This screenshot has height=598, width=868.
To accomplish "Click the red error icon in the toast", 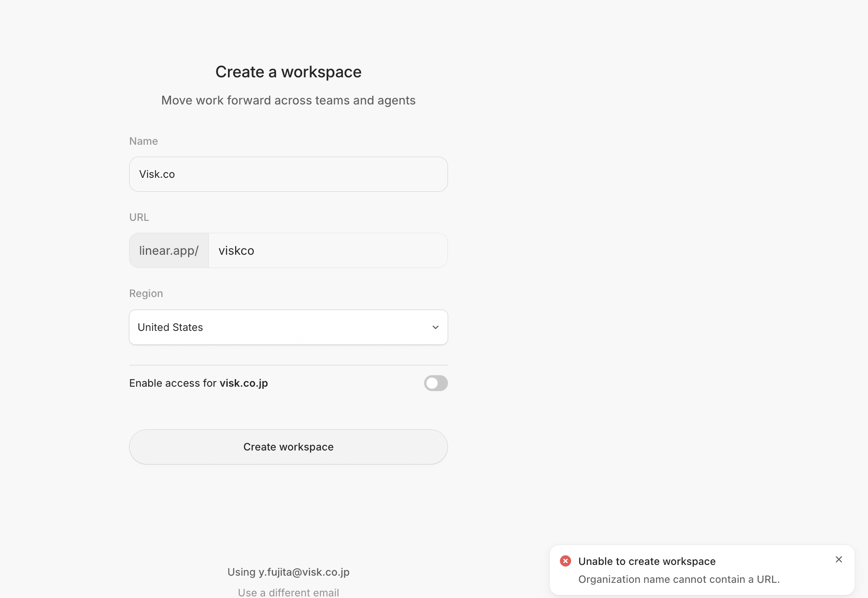I will coord(565,561).
